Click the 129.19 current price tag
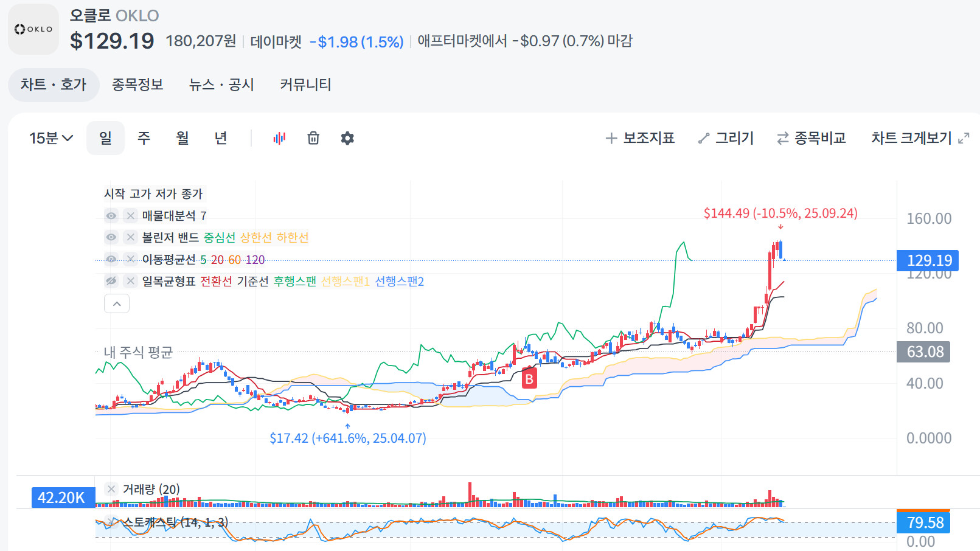 point(928,260)
